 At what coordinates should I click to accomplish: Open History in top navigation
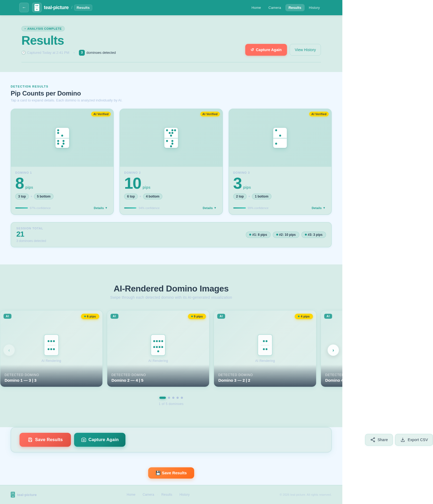[314, 7]
